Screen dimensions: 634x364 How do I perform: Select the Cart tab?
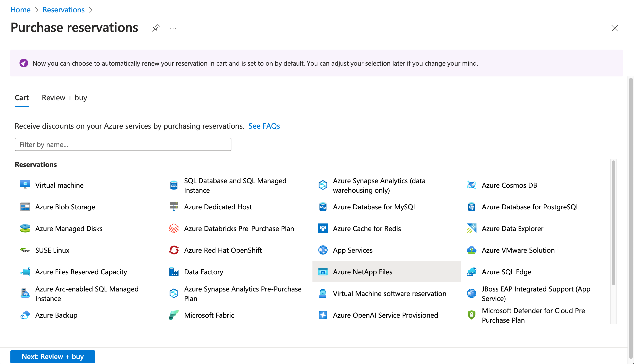pyautogui.click(x=22, y=98)
